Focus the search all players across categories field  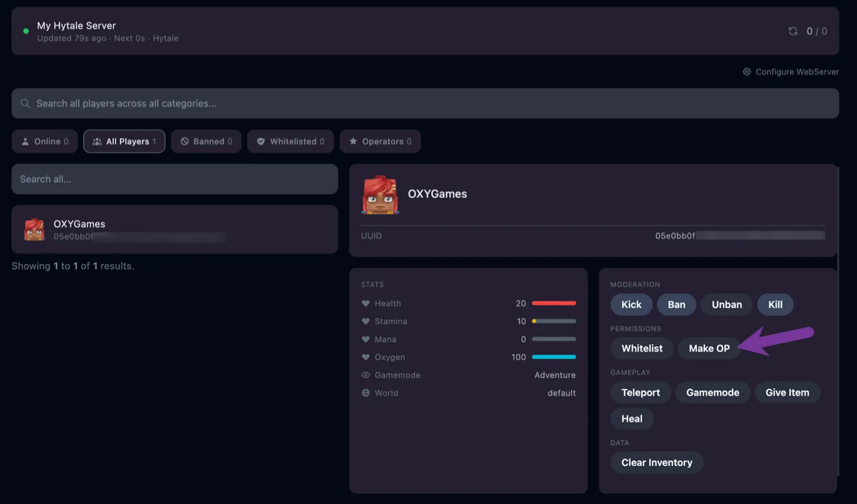pos(425,104)
